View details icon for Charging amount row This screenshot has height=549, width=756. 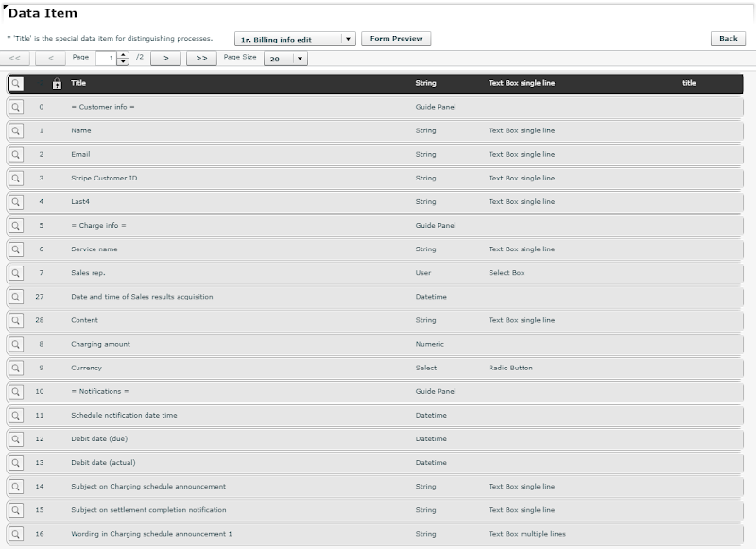point(16,344)
